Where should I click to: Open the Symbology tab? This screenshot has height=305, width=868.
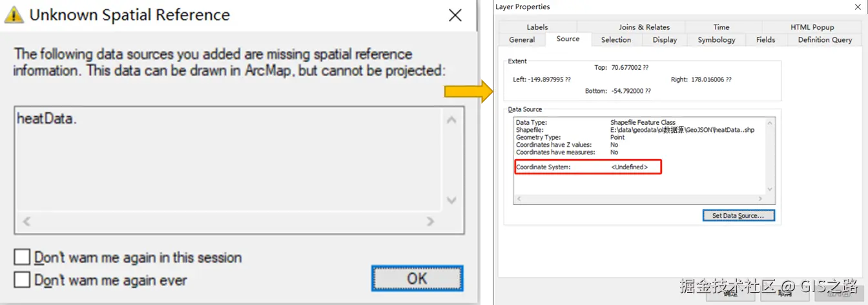(x=716, y=39)
